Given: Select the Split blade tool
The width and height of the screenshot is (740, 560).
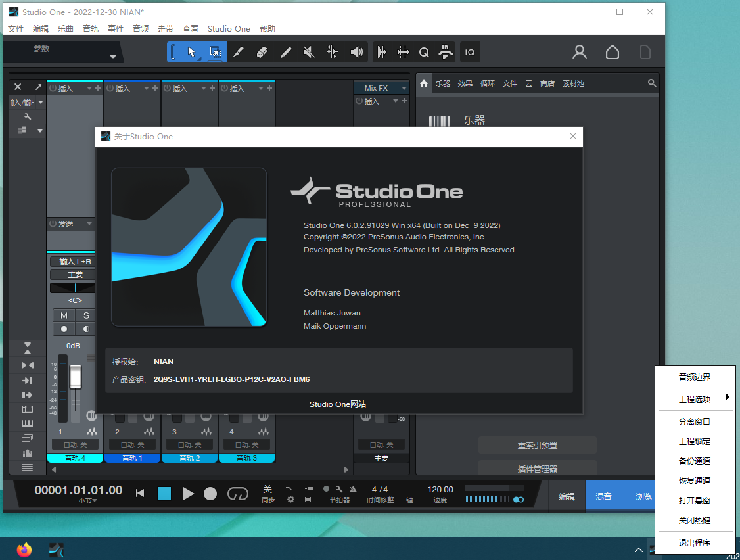Looking at the screenshot, I should [239, 52].
